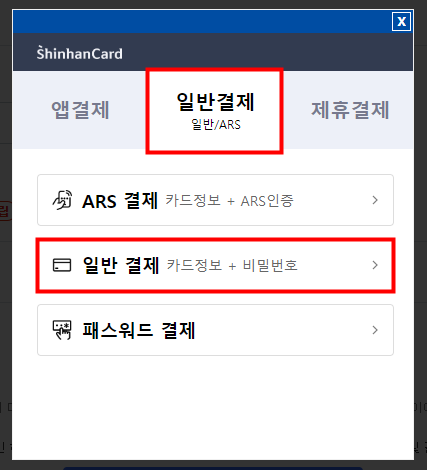
Task: Click the 카드정보 + 비밀번호 description
Action: click(x=232, y=266)
